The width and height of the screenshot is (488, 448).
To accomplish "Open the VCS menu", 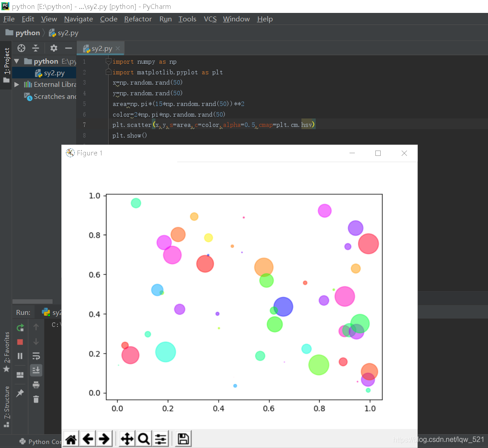I will tap(210, 19).
